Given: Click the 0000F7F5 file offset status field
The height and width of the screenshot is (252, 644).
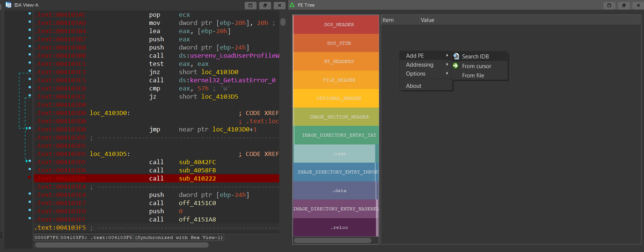Looking at the screenshot, I should coord(46,237).
